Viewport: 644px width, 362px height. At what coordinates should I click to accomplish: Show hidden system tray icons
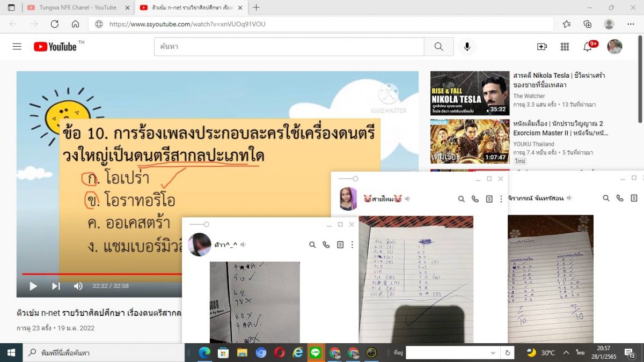tap(566, 352)
